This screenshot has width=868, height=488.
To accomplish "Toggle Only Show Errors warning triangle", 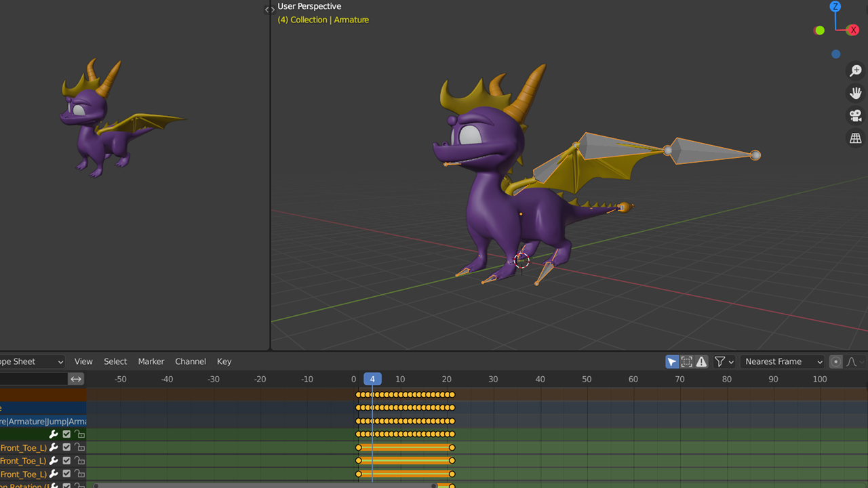I will click(702, 361).
